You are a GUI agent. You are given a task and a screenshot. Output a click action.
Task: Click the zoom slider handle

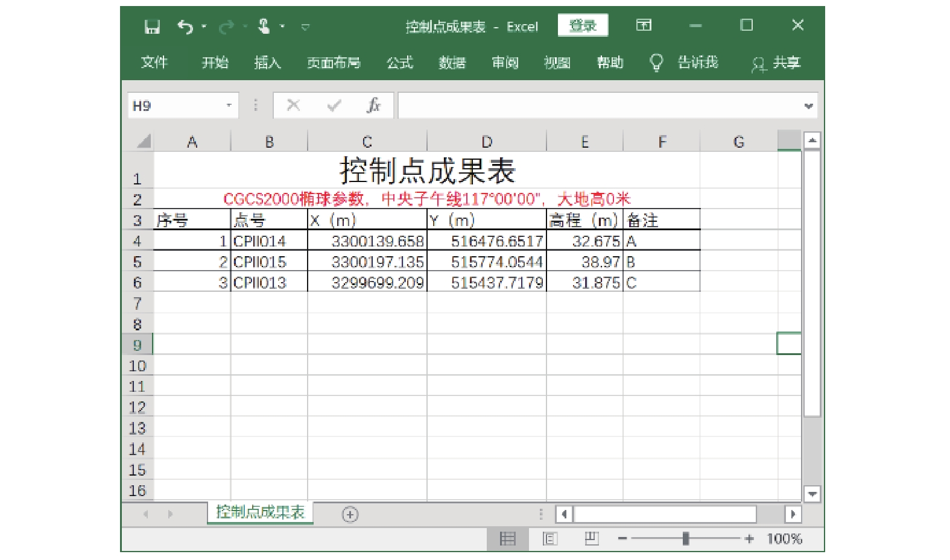click(x=685, y=538)
